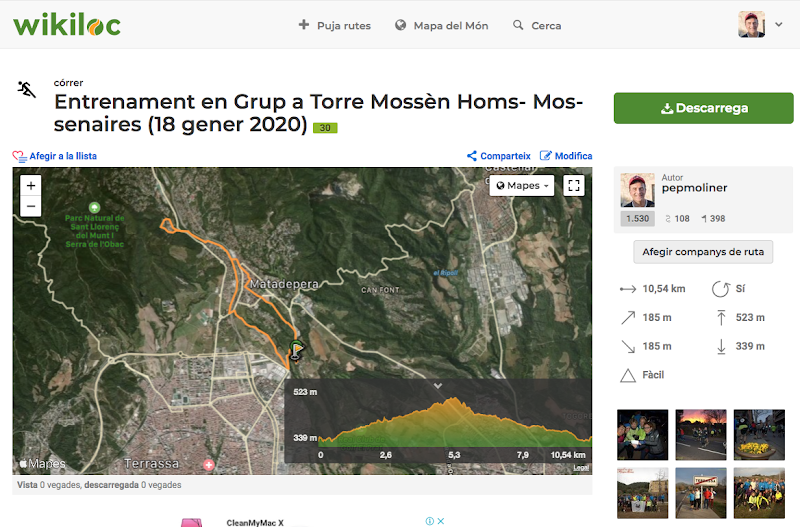Click the Wikiloc logo
The height and width of the screenshot is (527, 800).
pyautogui.click(x=67, y=24)
